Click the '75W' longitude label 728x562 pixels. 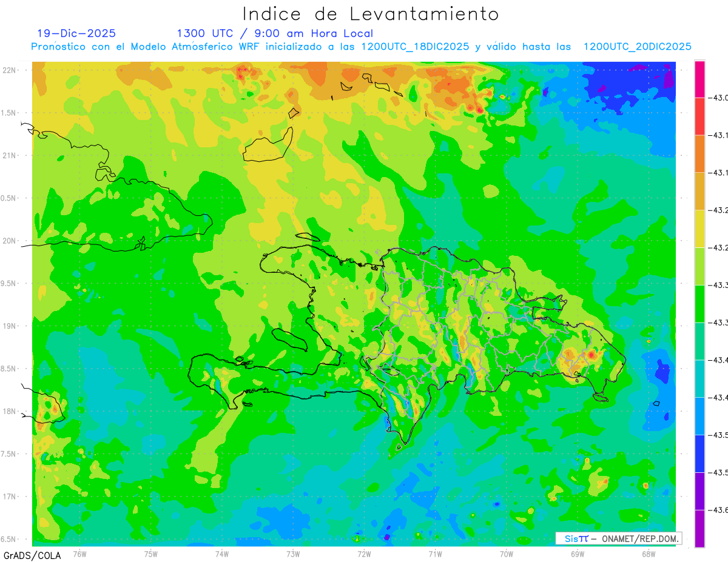tap(151, 554)
